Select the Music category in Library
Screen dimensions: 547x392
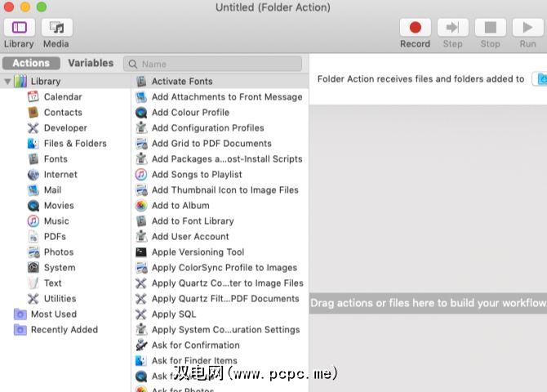pyautogui.click(x=56, y=220)
